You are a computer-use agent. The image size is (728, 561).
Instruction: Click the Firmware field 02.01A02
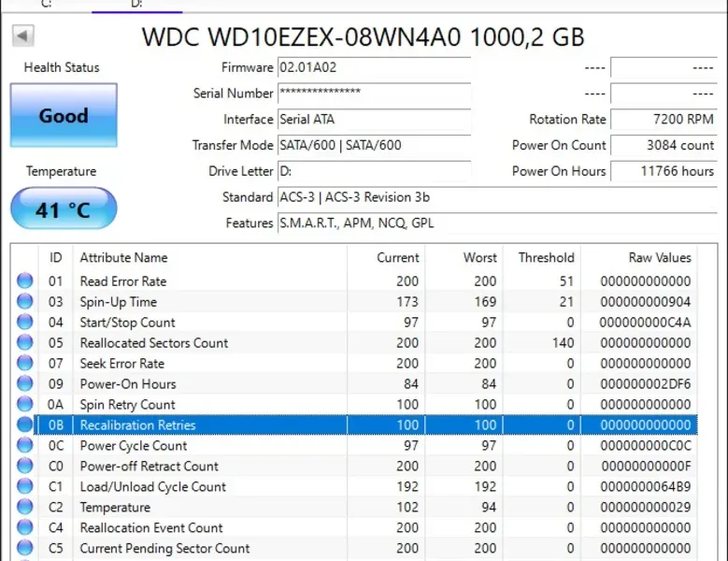[x=374, y=68]
